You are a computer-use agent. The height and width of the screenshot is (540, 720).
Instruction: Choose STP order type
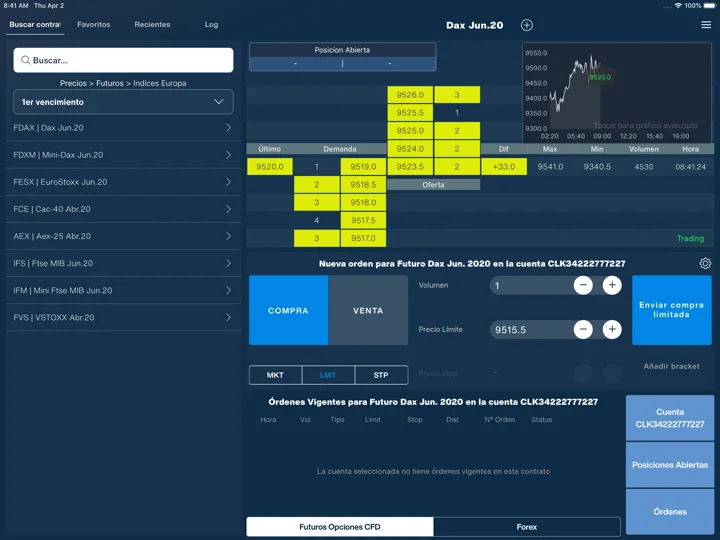pos(381,375)
